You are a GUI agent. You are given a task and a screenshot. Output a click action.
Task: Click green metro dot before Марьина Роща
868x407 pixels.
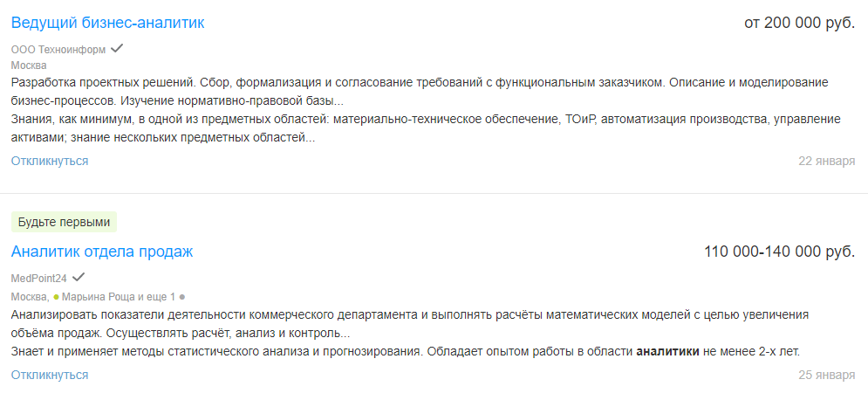(x=57, y=297)
